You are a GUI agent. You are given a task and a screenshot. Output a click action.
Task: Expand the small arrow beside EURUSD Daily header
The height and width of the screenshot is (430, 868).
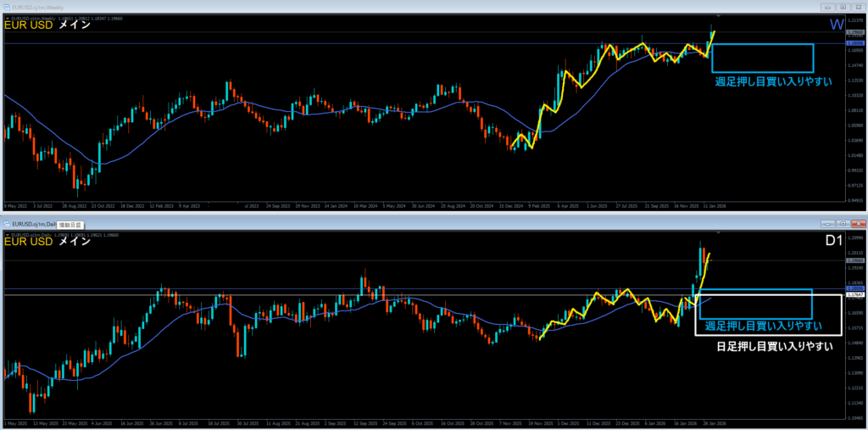tap(7, 234)
